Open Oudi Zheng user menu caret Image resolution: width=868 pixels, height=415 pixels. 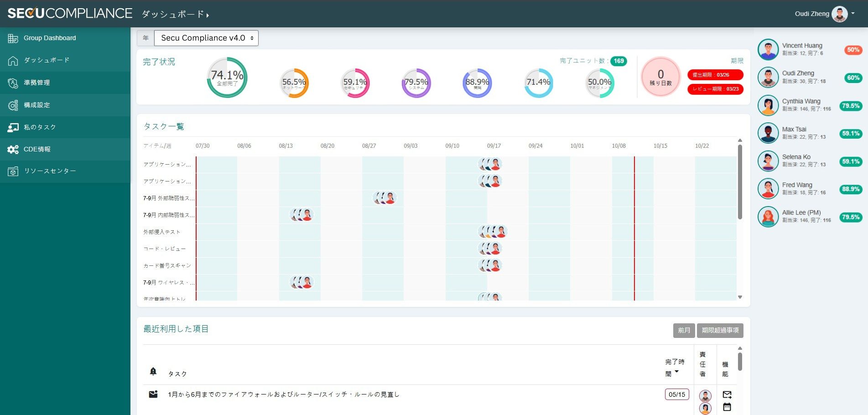[853, 14]
